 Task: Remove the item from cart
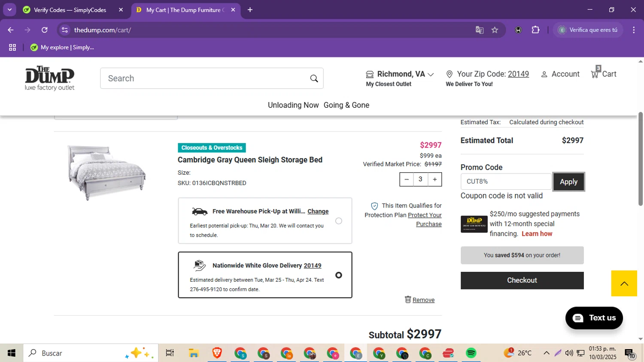pyautogui.click(x=423, y=300)
